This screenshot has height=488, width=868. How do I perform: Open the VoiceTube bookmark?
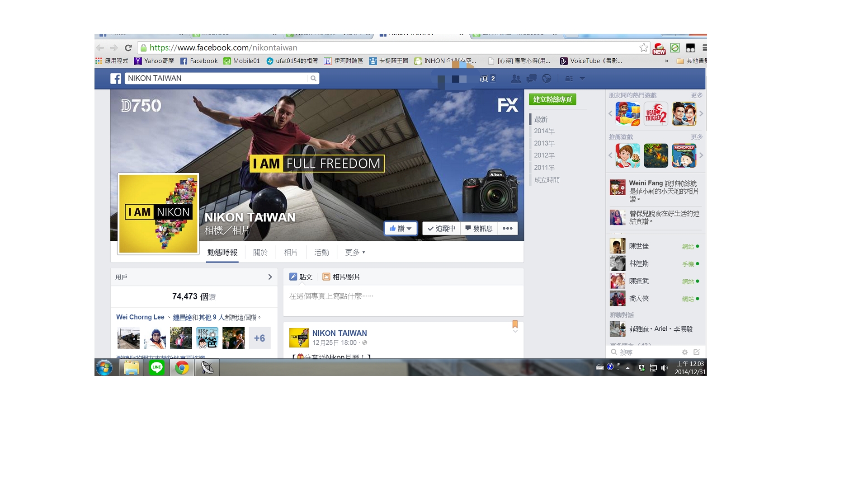tap(591, 61)
